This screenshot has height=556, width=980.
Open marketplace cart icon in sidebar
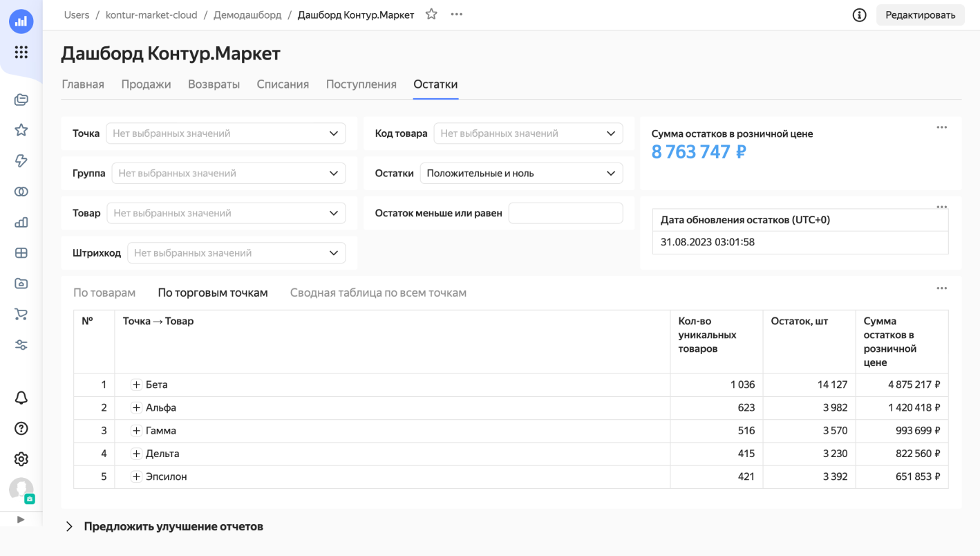point(21,314)
